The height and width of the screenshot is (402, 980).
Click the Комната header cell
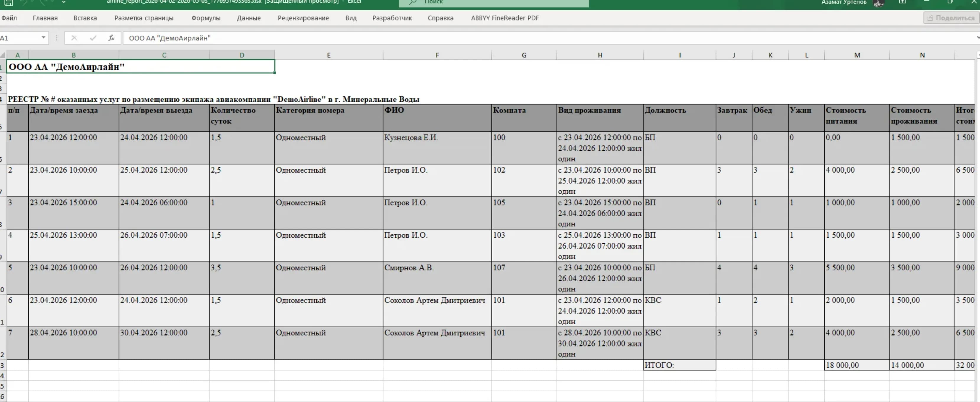[x=524, y=118]
